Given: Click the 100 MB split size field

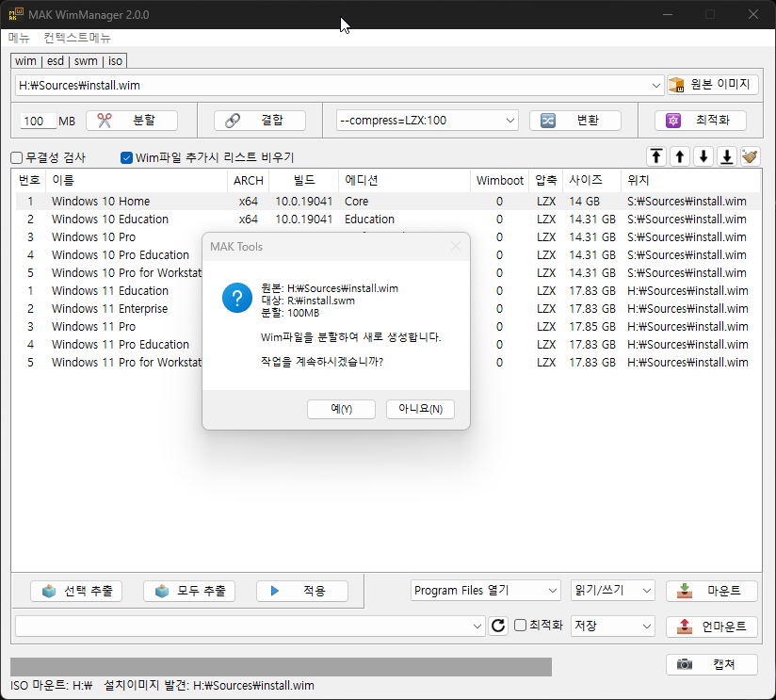Looking at the screenshot, I should tap(38, 121).
